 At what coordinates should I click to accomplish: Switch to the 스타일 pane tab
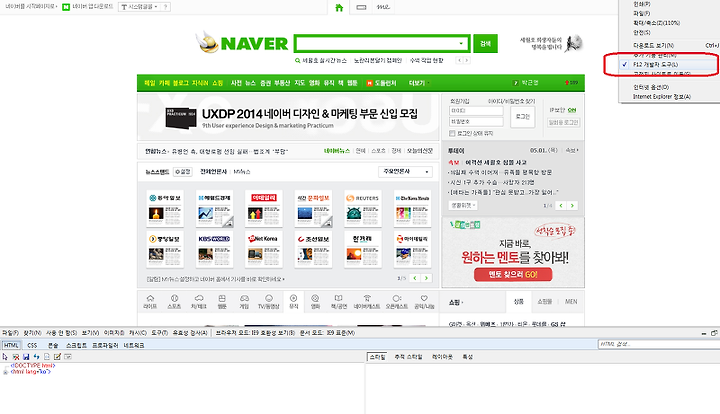coord(377,357)
